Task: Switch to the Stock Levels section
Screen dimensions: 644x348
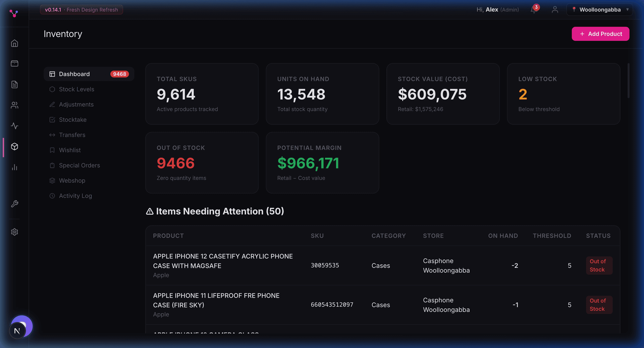Action: tap(76, 89)
